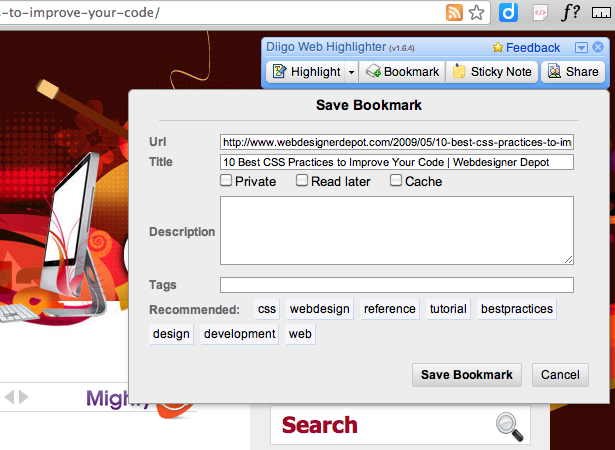Click the code tag extension icon
The image size is (615, 450).
(540, 13)
